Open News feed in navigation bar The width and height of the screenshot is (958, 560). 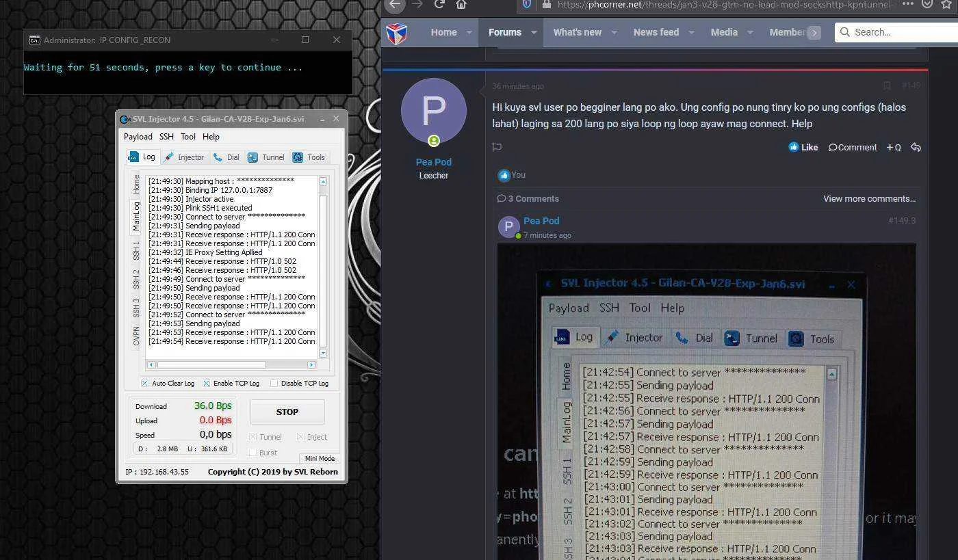pos(656,32)
